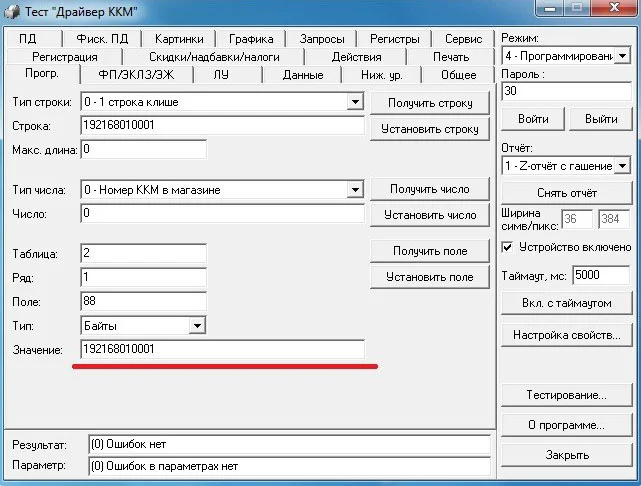Image resolution: width=641 pixels, height=486 pixels.
Task: Click the 'Закрыть' button
Action: click(567, 455)
